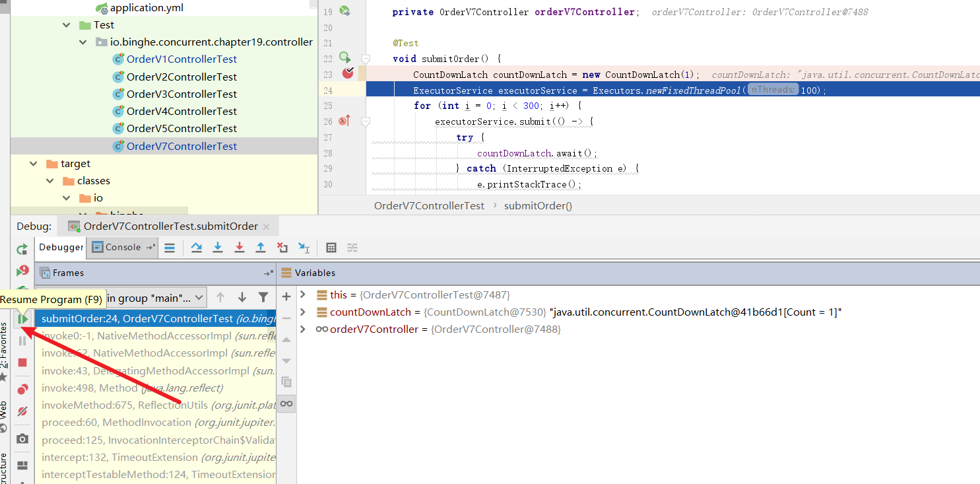Click the Force Step Into icon
This screenshot has height=484, width=980.
pyautogui.click(x=239, y=248)
